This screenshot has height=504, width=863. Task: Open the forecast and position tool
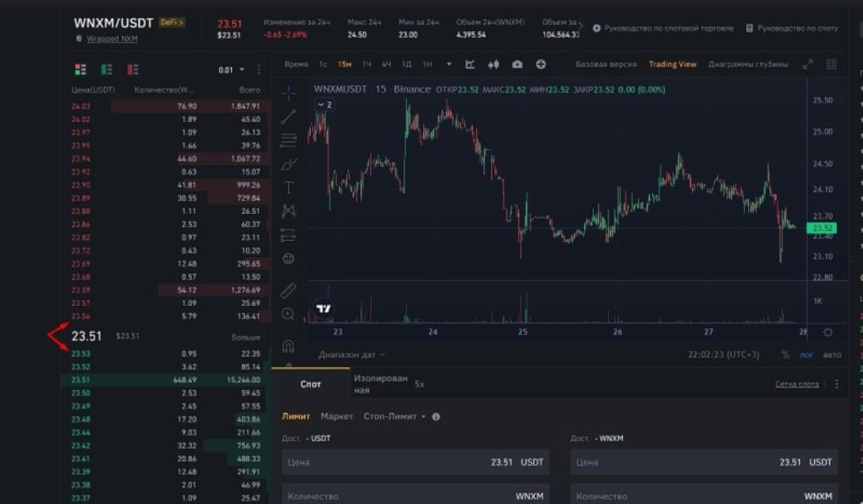[288, 235]
